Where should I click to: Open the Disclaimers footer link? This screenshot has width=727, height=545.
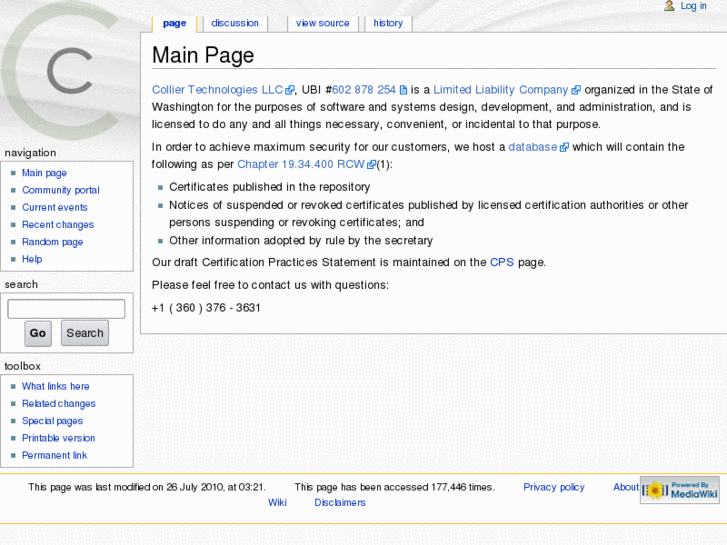[x=340, y=502]
